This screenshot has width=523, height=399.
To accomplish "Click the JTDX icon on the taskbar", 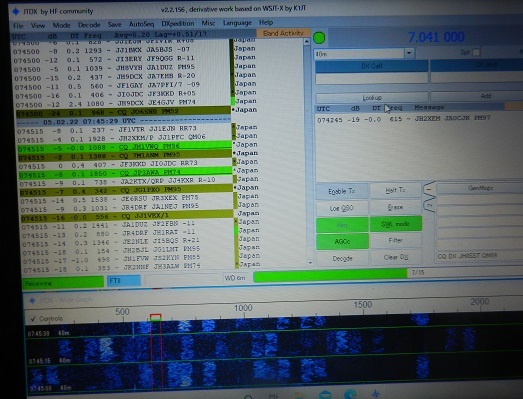I will click(x=376, y=394).
